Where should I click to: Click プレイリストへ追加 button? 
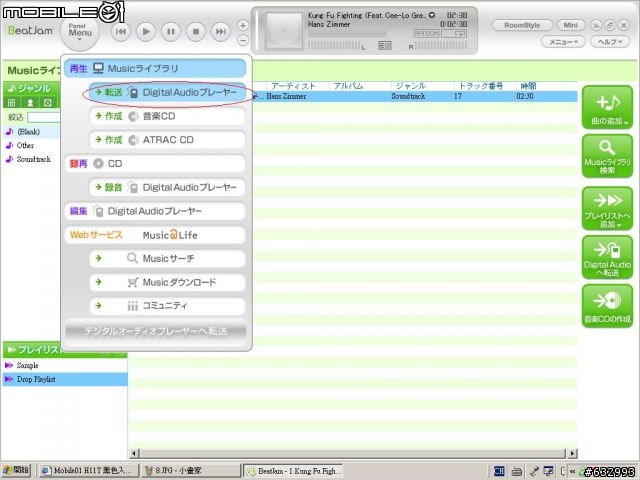(x=607, y=209)
